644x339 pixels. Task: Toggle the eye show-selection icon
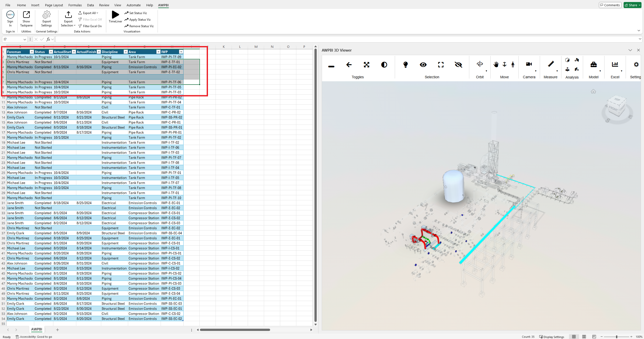423,65
